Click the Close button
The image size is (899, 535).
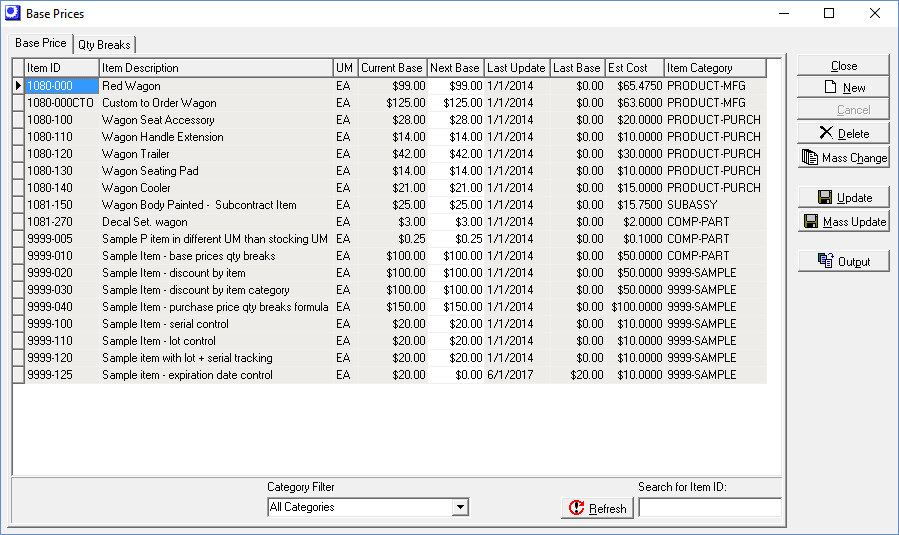(843, 66)
